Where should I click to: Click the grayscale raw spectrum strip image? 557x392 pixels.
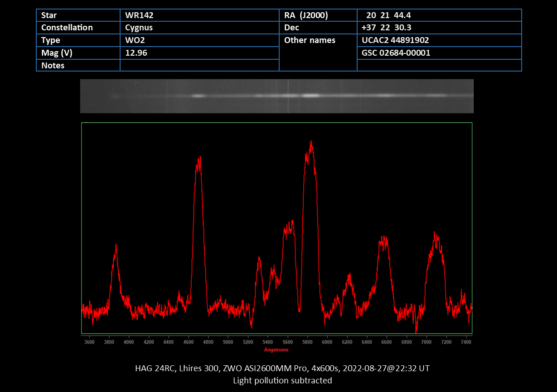point(276,96)
